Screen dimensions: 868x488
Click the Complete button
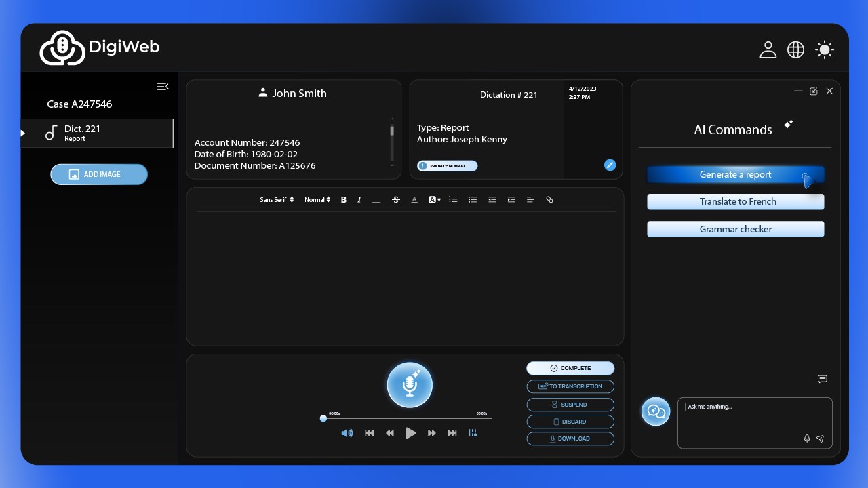pos(570,368)
